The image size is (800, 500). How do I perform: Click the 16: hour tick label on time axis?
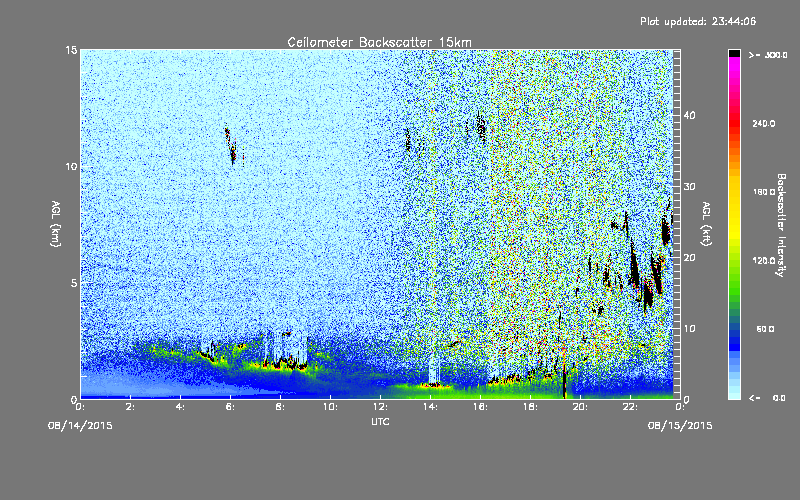tap(480, 407)
